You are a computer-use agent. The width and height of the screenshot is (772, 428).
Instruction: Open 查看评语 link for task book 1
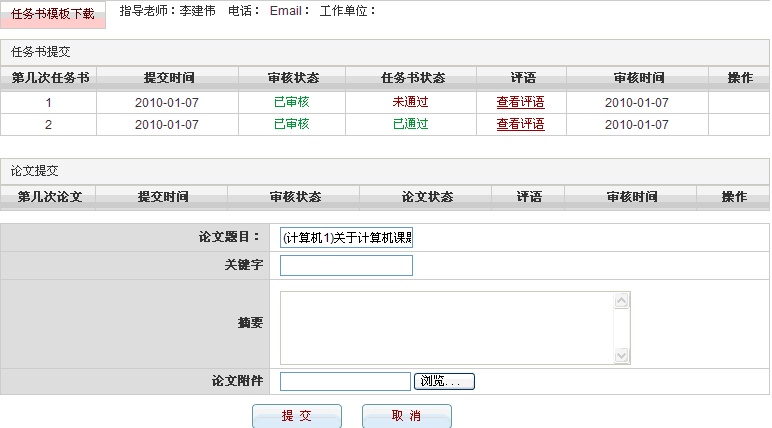[x=520, y=102]
